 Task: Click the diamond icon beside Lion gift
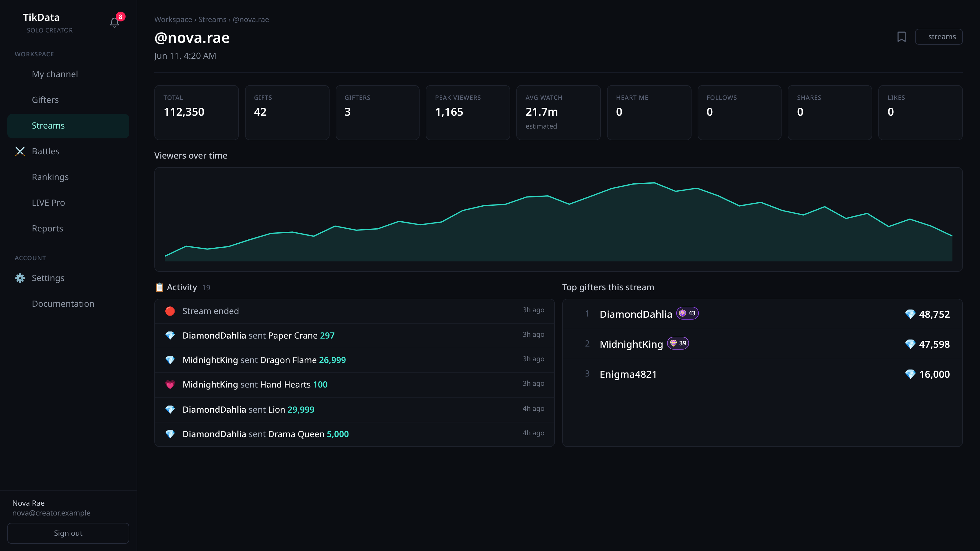tap(170, 410)
